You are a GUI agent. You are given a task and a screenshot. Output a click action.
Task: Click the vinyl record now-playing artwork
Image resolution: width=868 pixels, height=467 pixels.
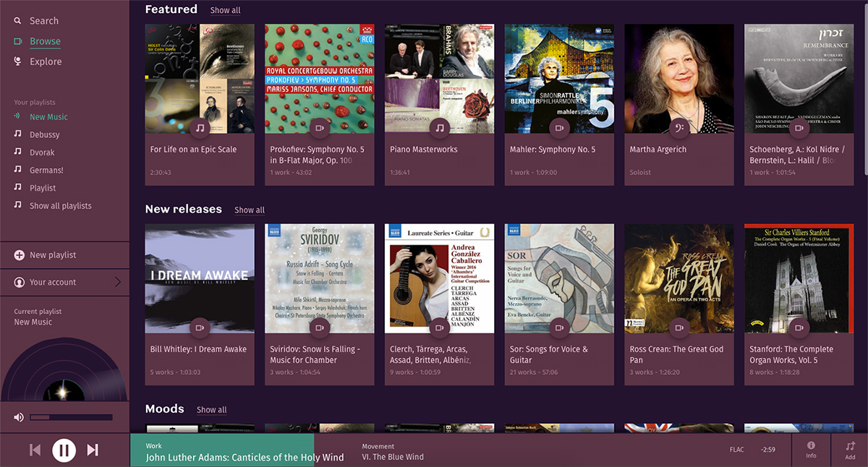(x=64, y=369)
